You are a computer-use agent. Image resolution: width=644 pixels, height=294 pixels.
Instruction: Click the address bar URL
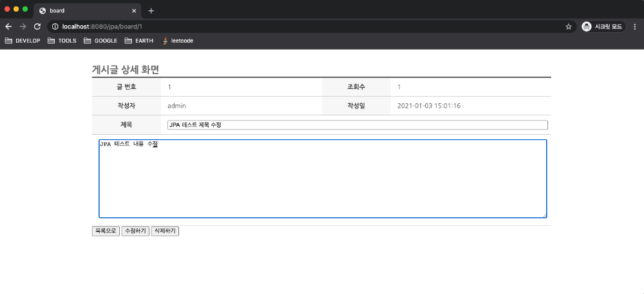point(102,26)
